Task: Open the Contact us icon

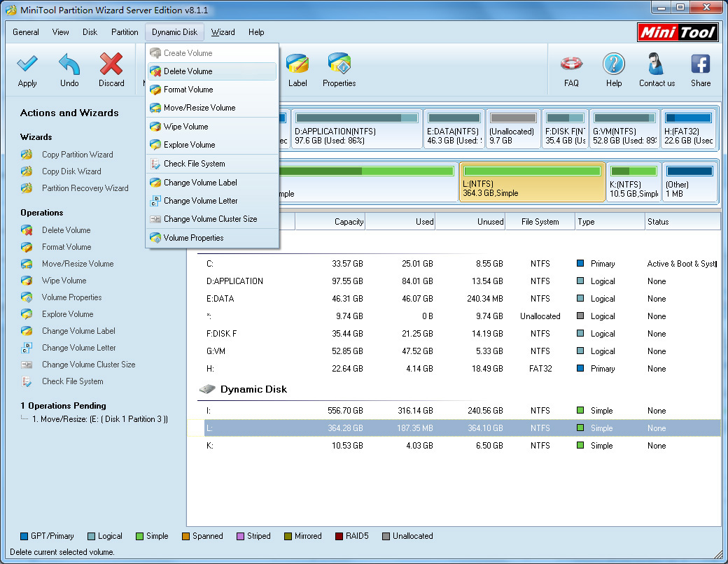Action: click(x=657, y=64)
